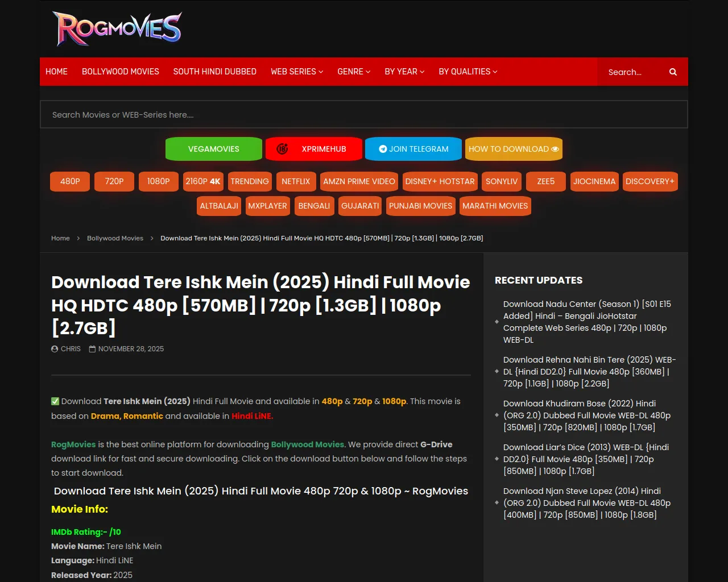Screen dimensions: 728x582
Task: Click the Home breadcrumb link
Action: (60, 238)
